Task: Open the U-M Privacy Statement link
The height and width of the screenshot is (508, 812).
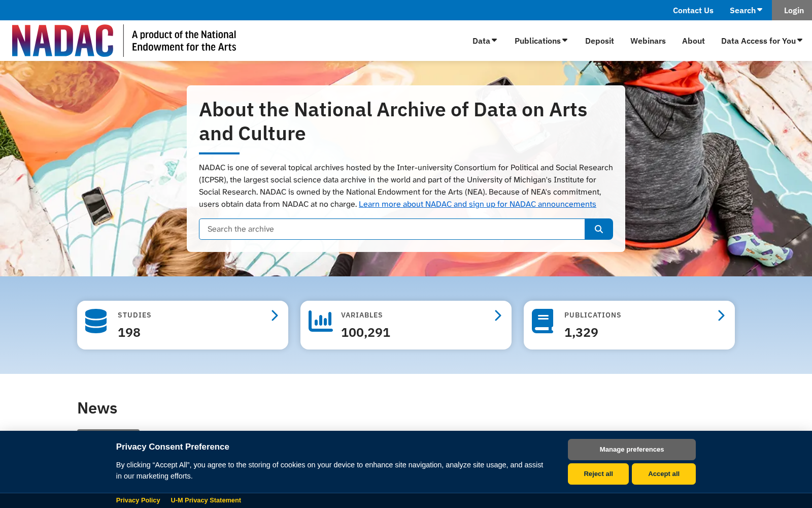Action: pos(206,500)
